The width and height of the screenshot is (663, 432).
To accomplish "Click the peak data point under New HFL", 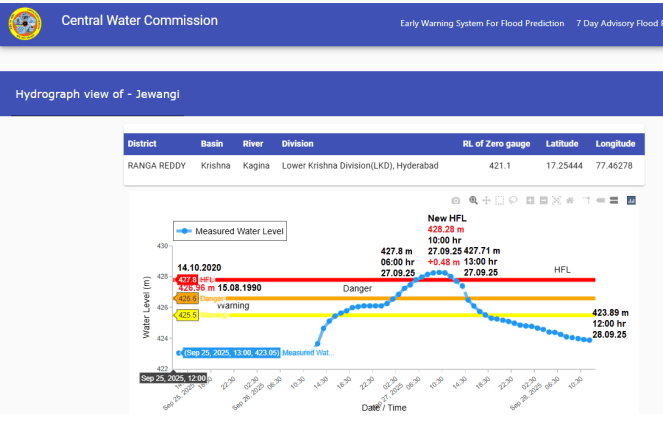I will [438, 272].
